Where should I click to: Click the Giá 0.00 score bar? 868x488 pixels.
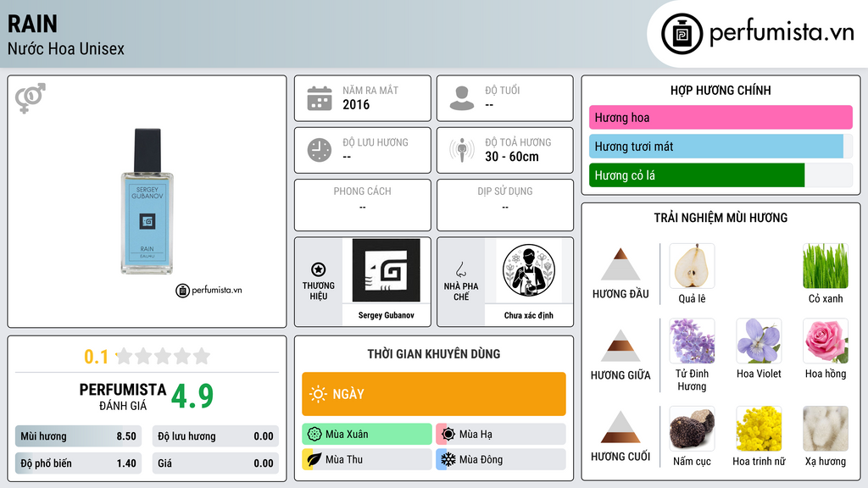point(215,463)
